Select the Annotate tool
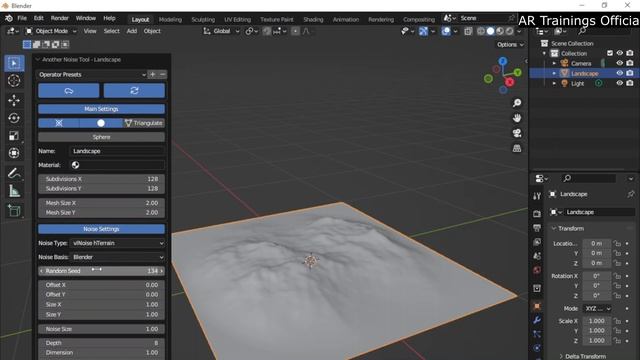 pyautogui.click(x=14, y=173)
